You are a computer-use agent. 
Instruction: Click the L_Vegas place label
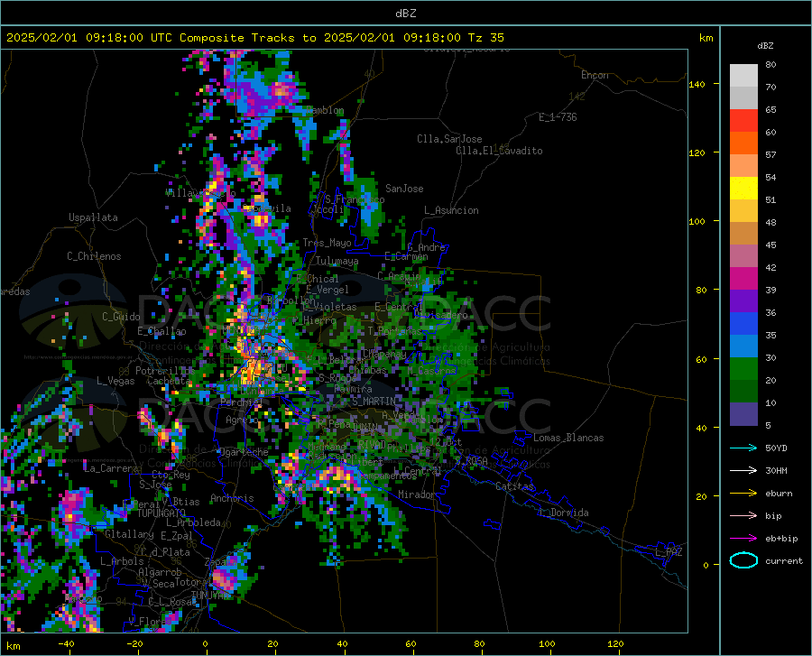point(115,381)
